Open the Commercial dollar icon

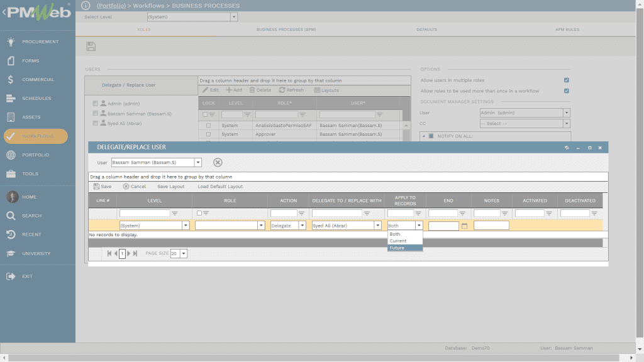[x=11, y=80]
